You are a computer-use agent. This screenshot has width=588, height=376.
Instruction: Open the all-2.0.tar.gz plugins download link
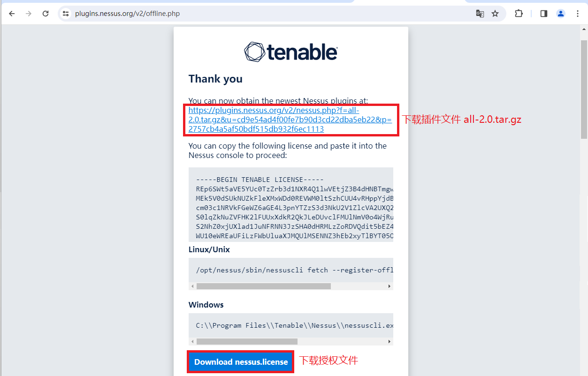pos(290,120)
